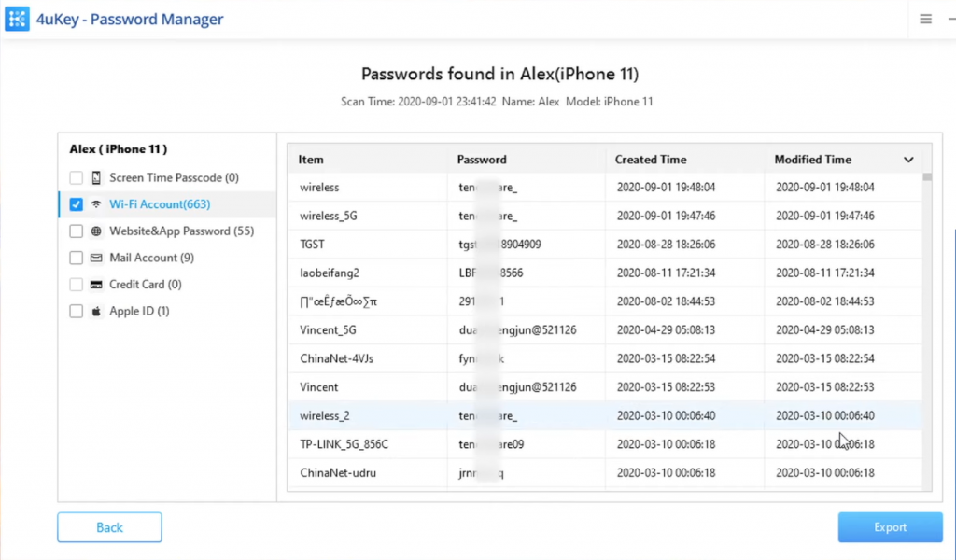
Task: Select the 'wireless' item row
Action: pyautogui.click(x=605, y=187)
